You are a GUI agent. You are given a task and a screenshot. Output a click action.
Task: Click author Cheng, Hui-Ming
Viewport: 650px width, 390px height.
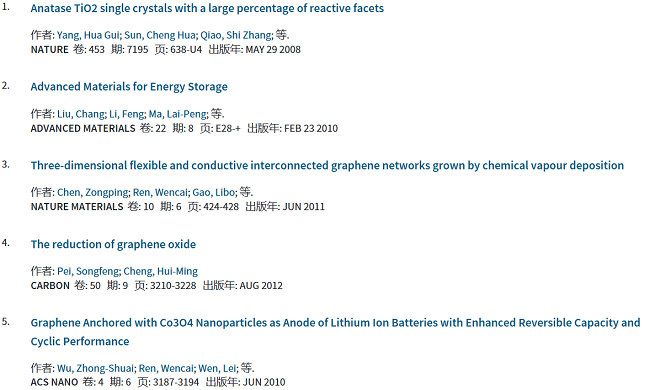(x=161, y=271)
